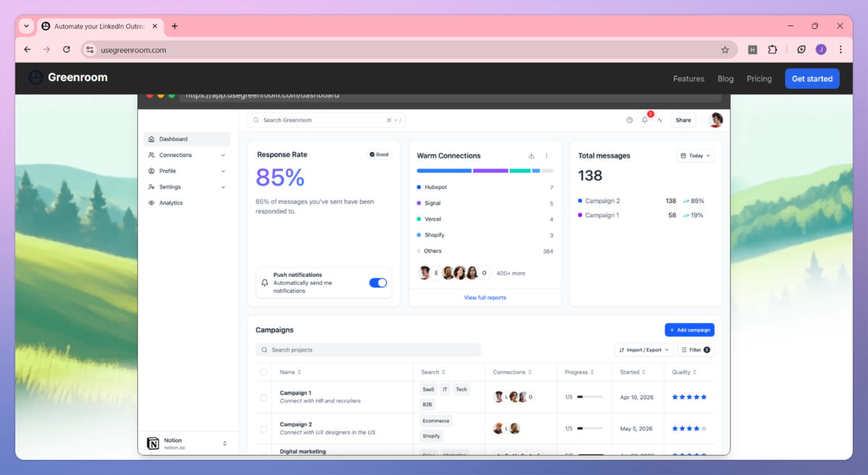Open the user avatar in dashboard header
The height and width of the screenshot is (475, 868).
(x=715, y=120)
